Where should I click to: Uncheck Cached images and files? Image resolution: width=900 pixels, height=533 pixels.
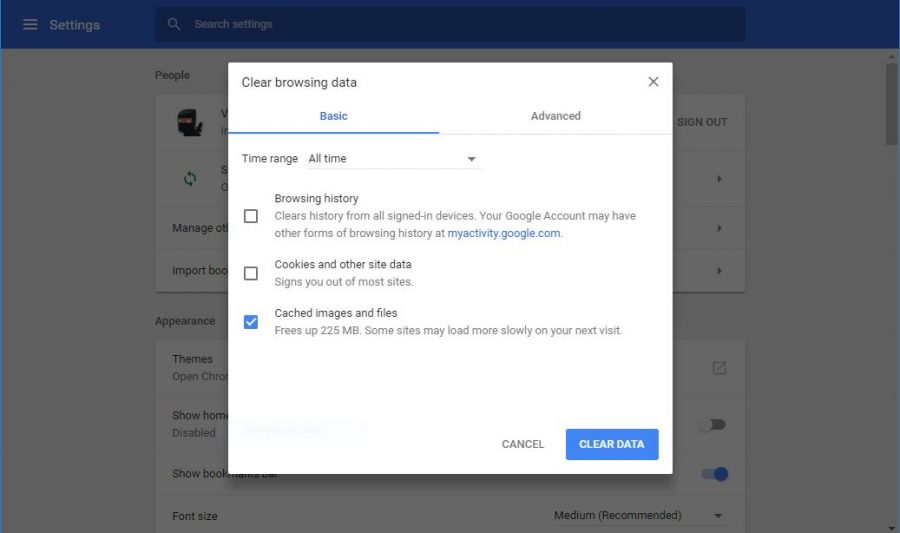pyautogui.click(x=251, y=322)
